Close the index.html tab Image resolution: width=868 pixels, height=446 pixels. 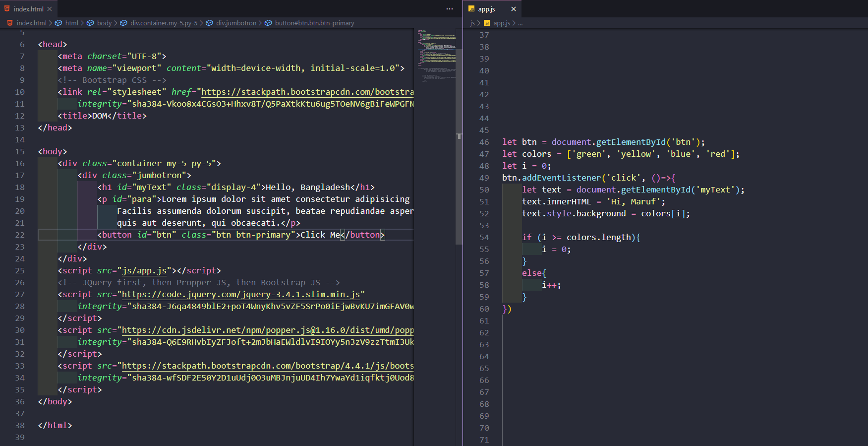(50, 9)
